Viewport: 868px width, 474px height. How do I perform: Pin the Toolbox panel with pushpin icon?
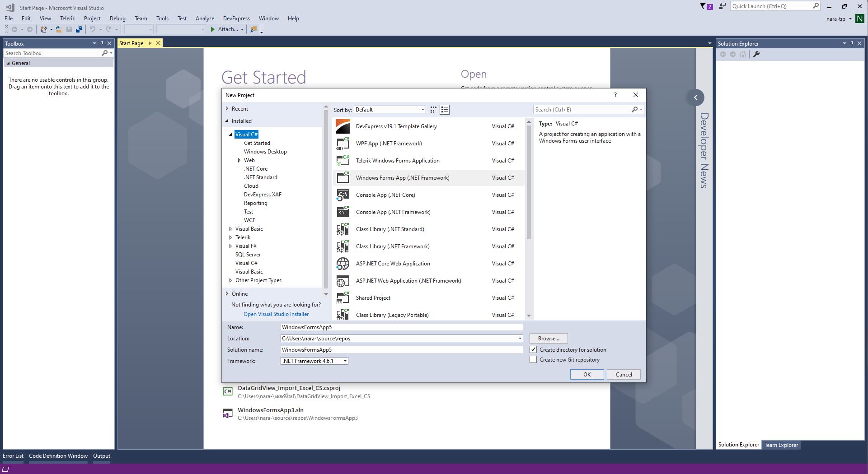coord(102,43)
